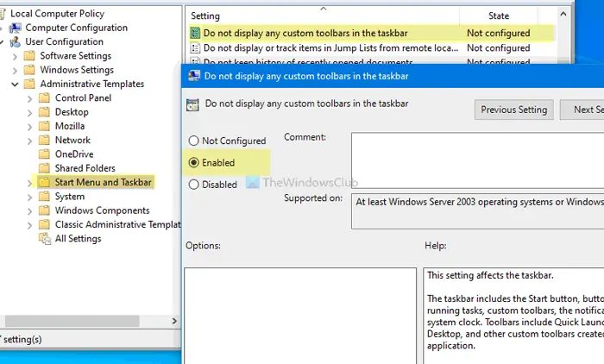The width and height of the screenshot is (604, 364).
Task: Click the Supported on text field
Action: [x=478, y=211]
